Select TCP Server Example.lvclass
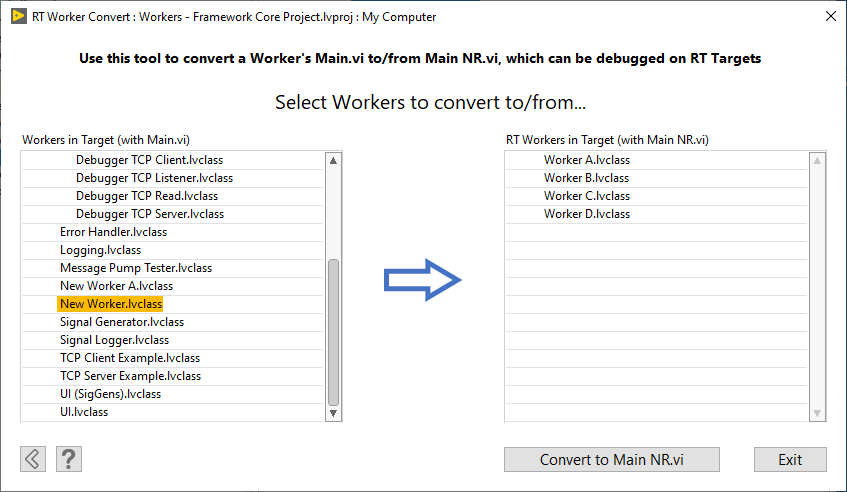Image resolution: width=847 pixels, height=492 pixels. [130, 376]
